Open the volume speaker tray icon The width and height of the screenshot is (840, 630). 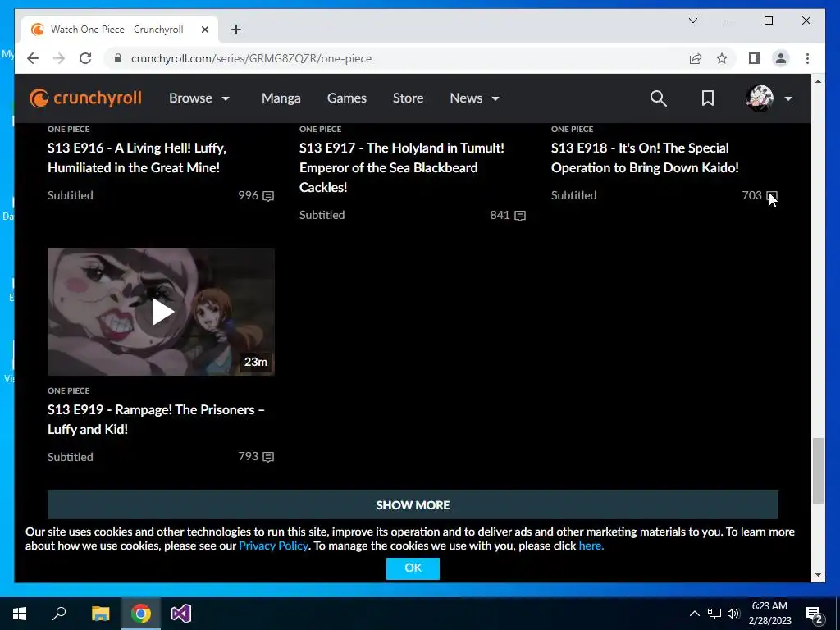pyautogui.click(x=733, y=614)
